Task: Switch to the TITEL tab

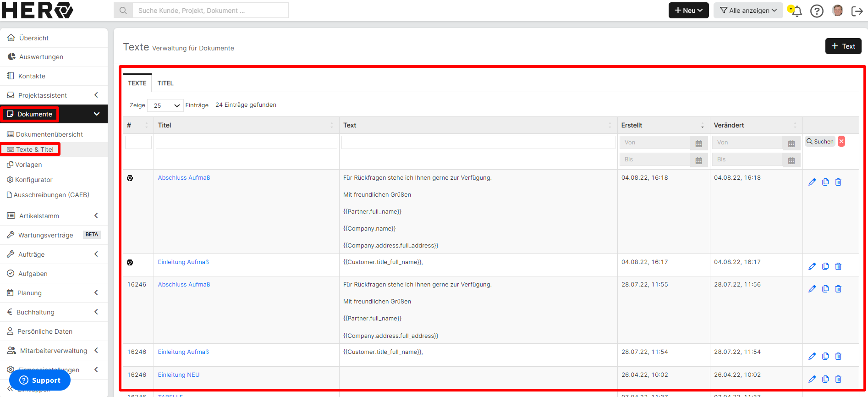Action: coord(165,83)
